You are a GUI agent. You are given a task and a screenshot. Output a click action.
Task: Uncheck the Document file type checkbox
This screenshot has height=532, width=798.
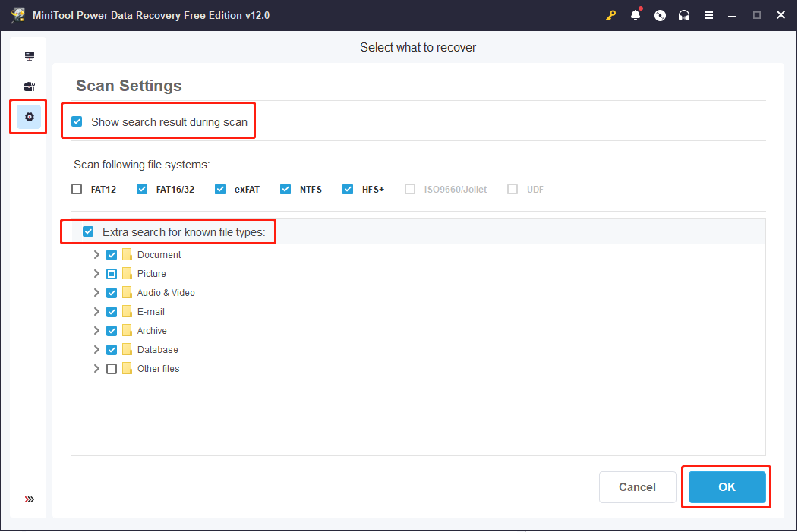pyautogui.click(x=112, y=255)
